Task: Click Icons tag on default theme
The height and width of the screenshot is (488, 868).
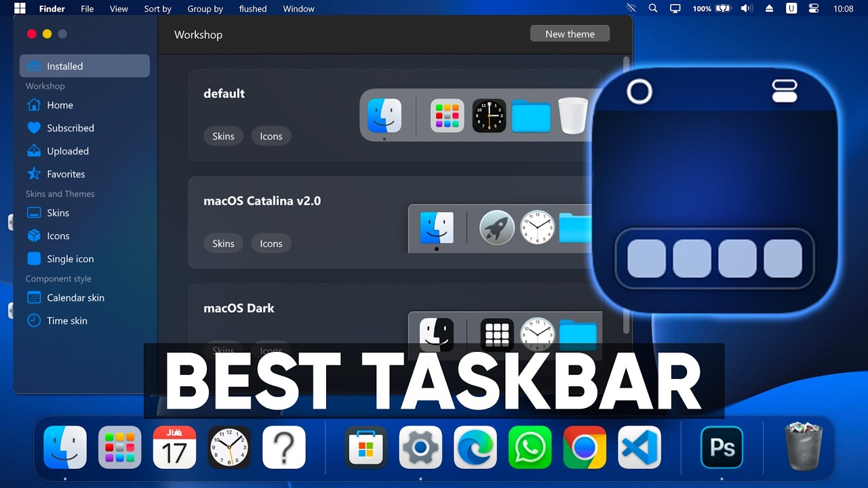Action: pos(271,136)
